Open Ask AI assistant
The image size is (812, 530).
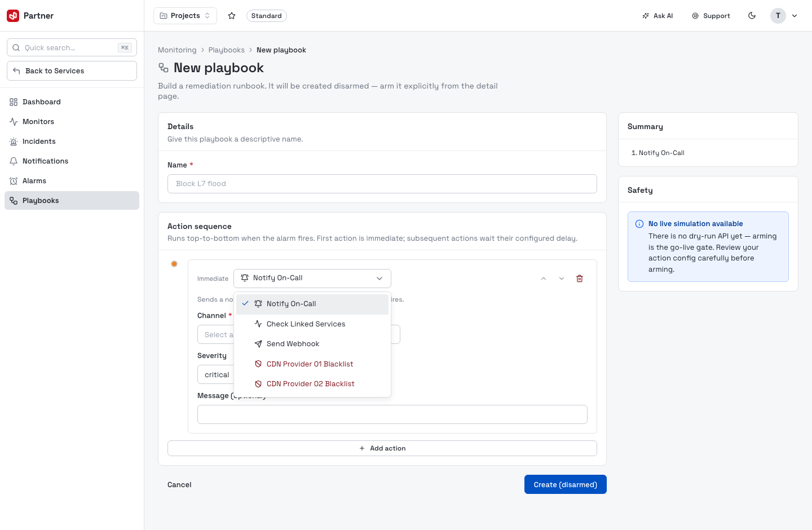657,16
